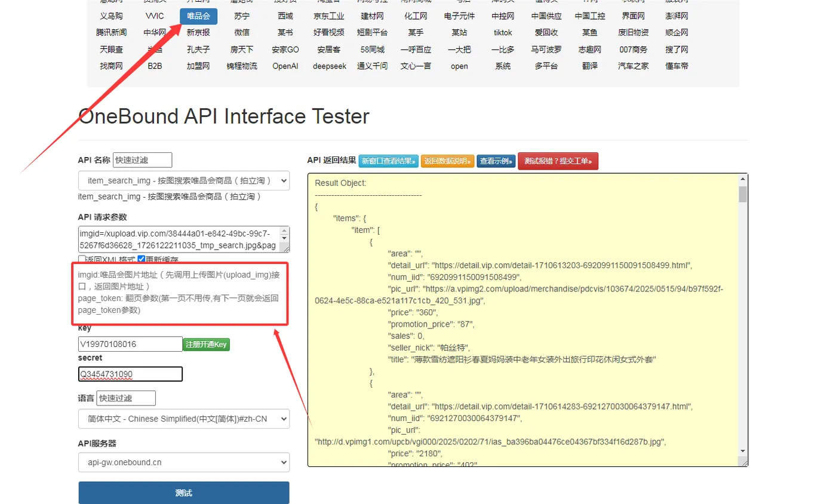Screen dimensions: 836x504
Task: Click the "seller_nick": "帕丝特" line
Action: [x=429, y=348]
